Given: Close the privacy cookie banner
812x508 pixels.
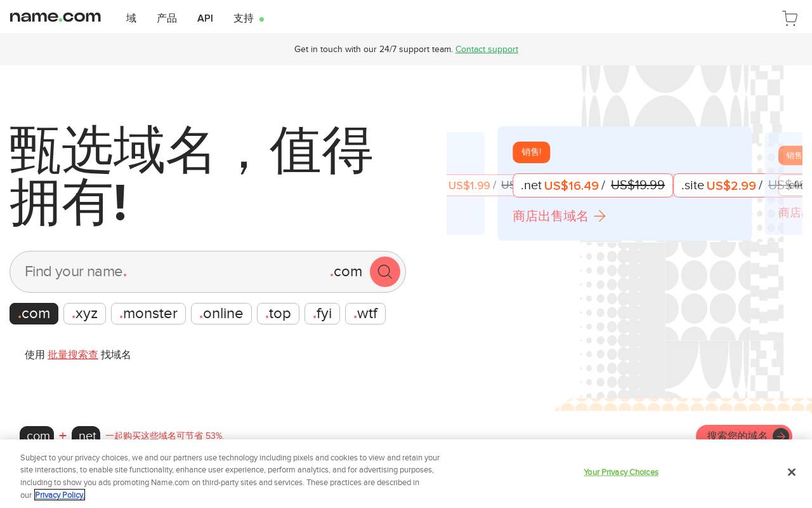Looking at the screenshot, I should 791,472.
